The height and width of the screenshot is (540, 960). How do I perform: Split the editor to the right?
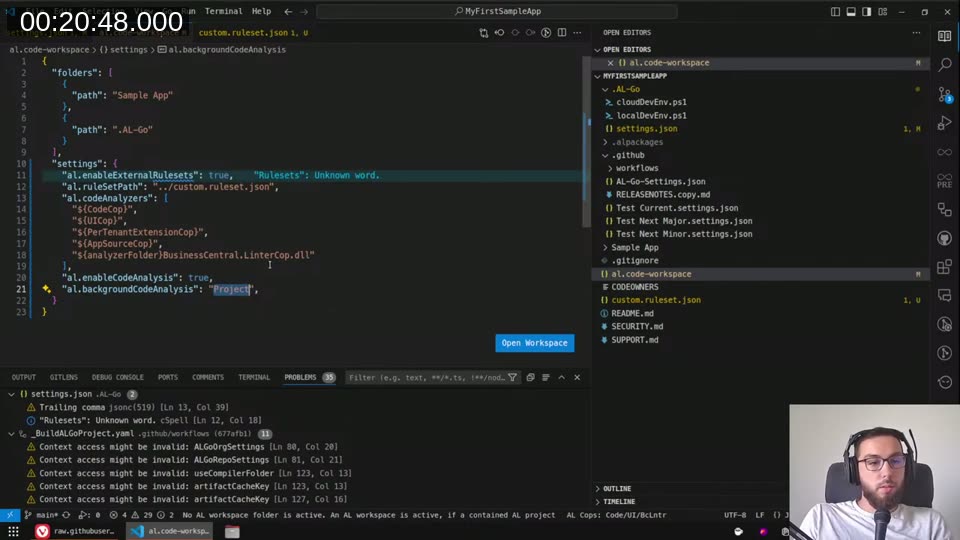[x=561, y=33]
